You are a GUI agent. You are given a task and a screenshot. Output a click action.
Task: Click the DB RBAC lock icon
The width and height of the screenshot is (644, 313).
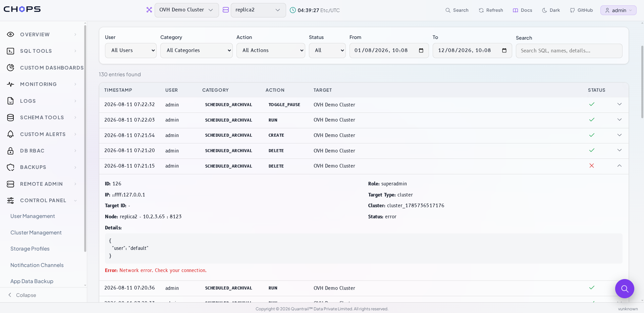(x=11, y=151)
